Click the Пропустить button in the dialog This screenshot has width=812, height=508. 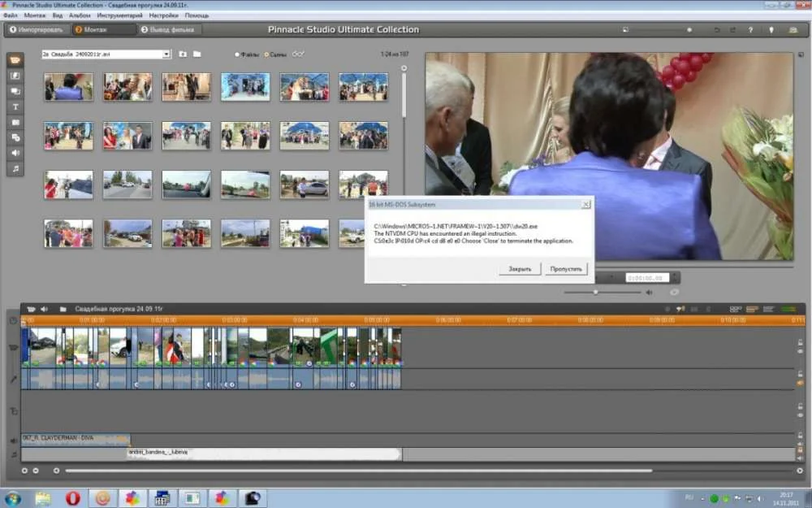[565, 268]
